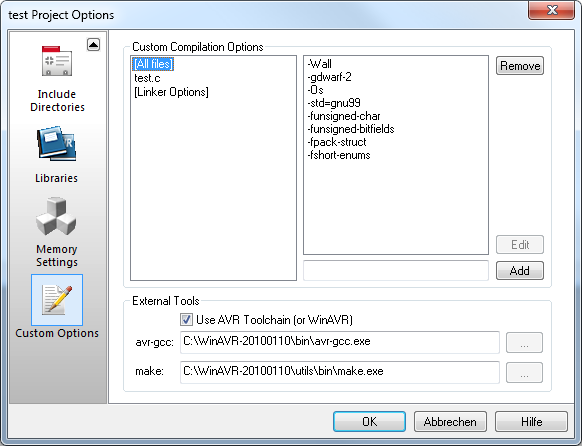Image resolution: width=582 pixels, height=446 pixels.
Task: Click the Include Directories label
Action: (x=57, y=101)
